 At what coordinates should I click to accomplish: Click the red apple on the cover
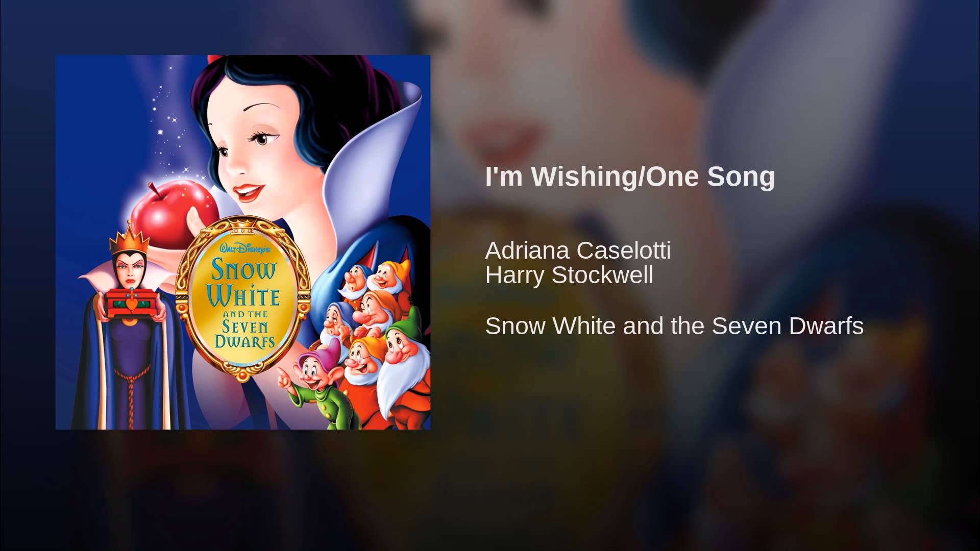pos(172,214)
